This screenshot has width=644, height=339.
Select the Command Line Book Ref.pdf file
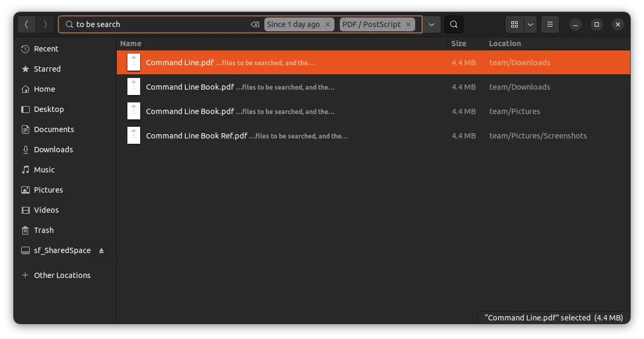pyautogui.click(x=196, y=136)
